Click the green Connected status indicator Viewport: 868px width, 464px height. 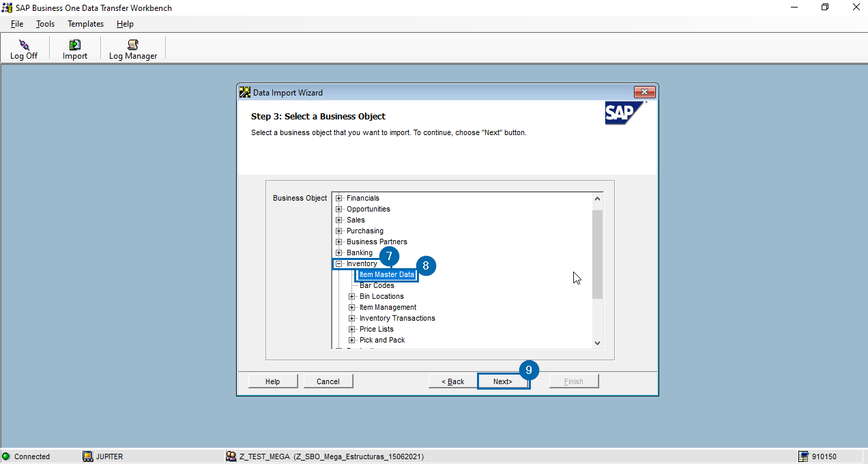pyautogui.click(x=6, y=456)
